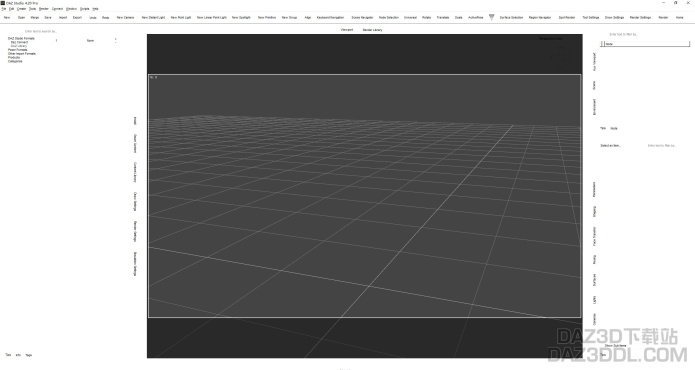The width and height of the screenshot is (695, 370).
Task: Select the Rotate tool
Action: tap(426, 18)
